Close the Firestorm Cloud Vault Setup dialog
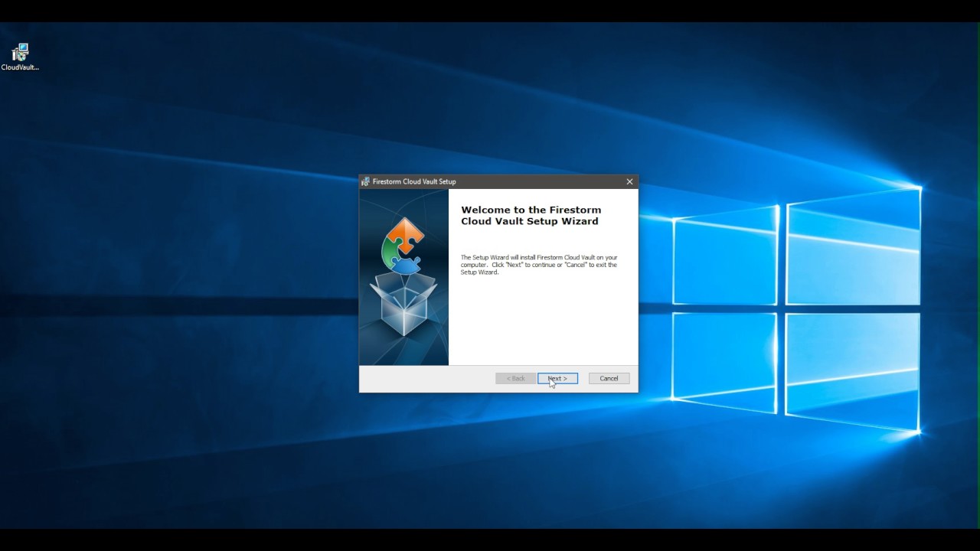The width and height of the screenshot is (980, 551). click(629, 181)
